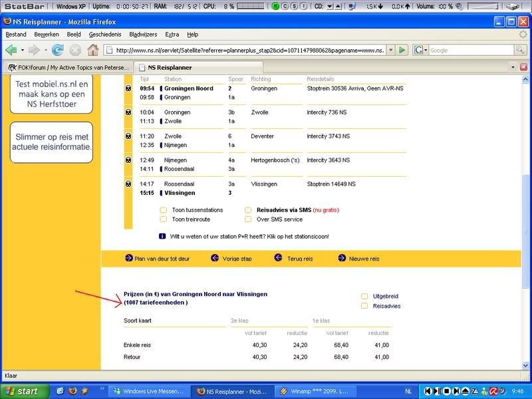532x399 pixels.
Task: Click the Winamp previous-track icon in the tray
Action: [x=428, y=391]
